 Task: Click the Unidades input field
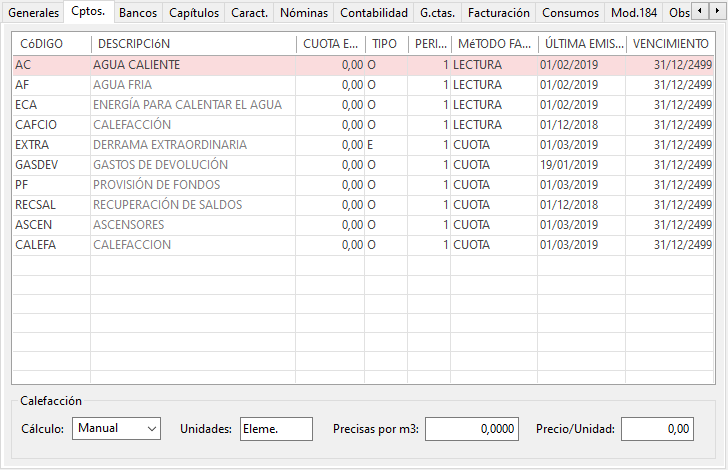[x=277, y=429]
